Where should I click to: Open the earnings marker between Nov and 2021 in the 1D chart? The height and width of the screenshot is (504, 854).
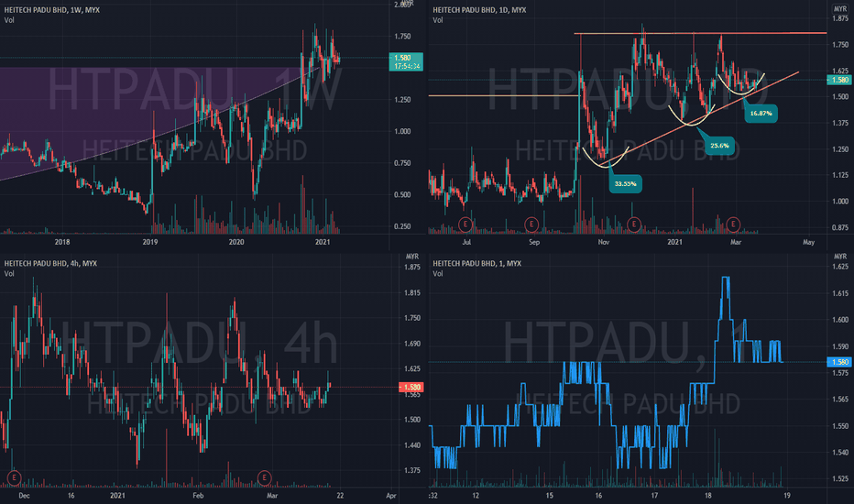coord(633,224)
